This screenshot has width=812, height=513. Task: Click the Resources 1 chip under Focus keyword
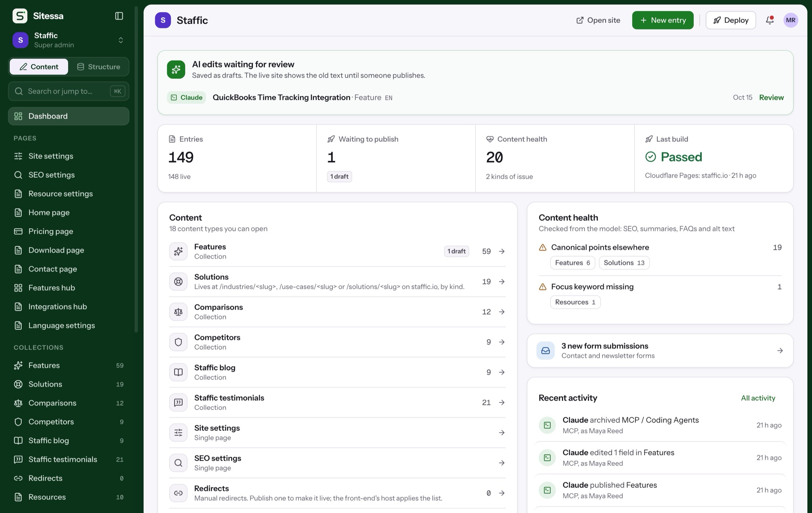point(575,302)
